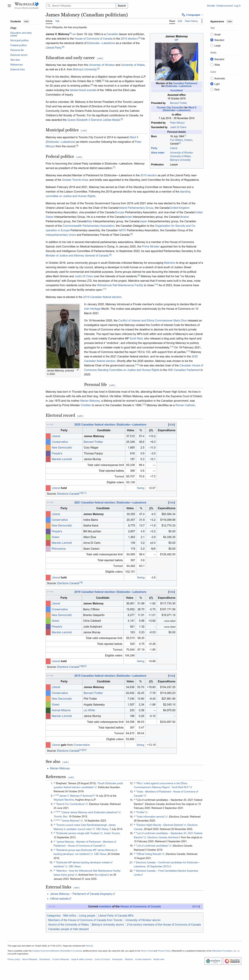The height and width of the screenshot is (980, 249).
Task: Open the main menu hamburger icon
Action: 10,6
